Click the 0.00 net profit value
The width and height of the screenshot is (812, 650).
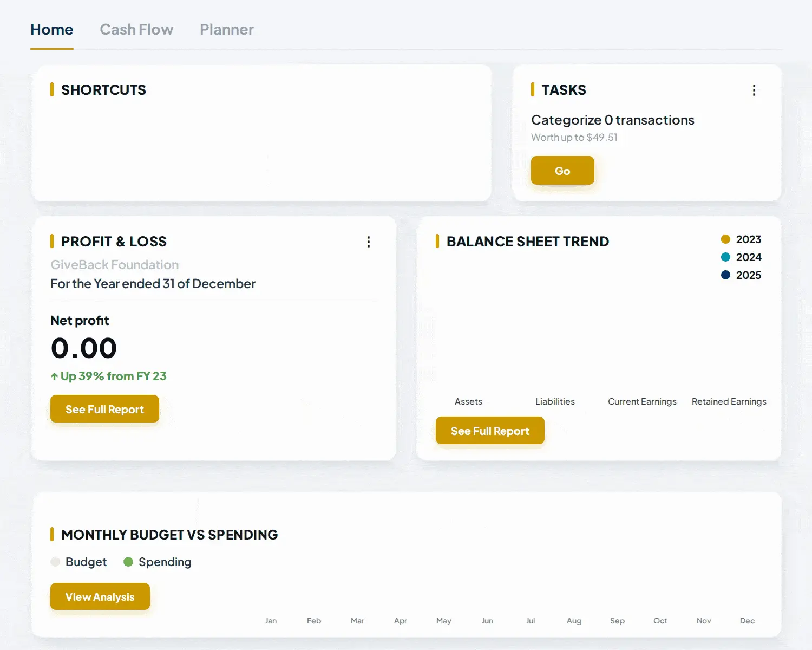pyautogui.click(x=84, y=348)
